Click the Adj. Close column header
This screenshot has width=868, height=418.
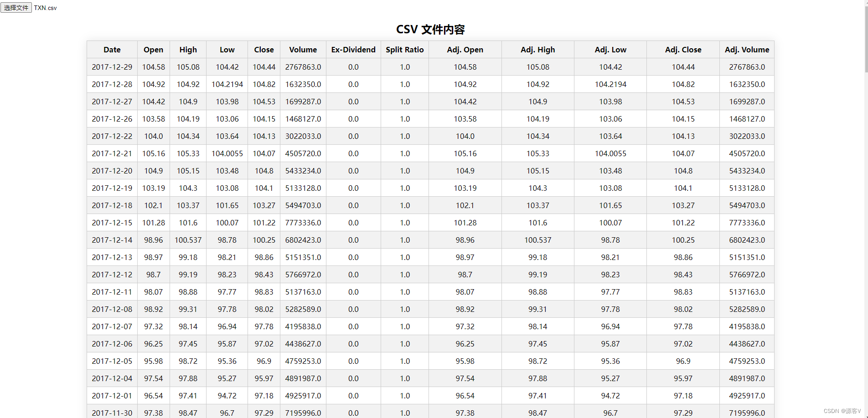(x=683, y=50)
